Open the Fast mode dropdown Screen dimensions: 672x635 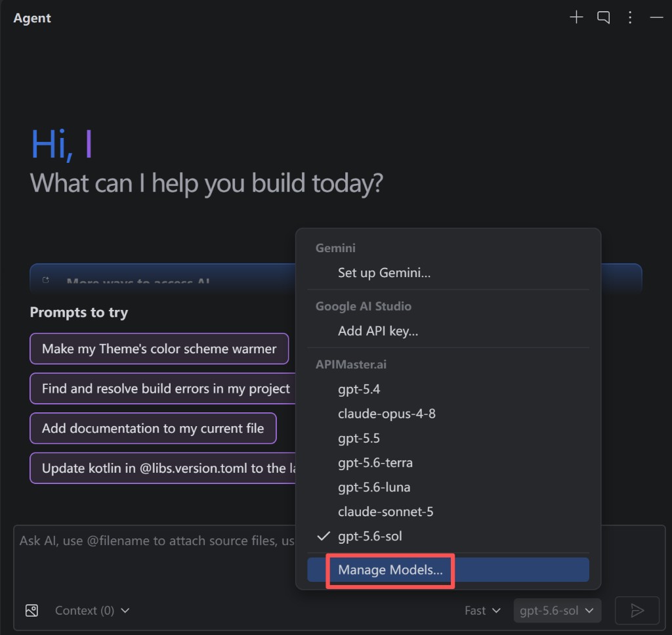(x=482, y=610)
